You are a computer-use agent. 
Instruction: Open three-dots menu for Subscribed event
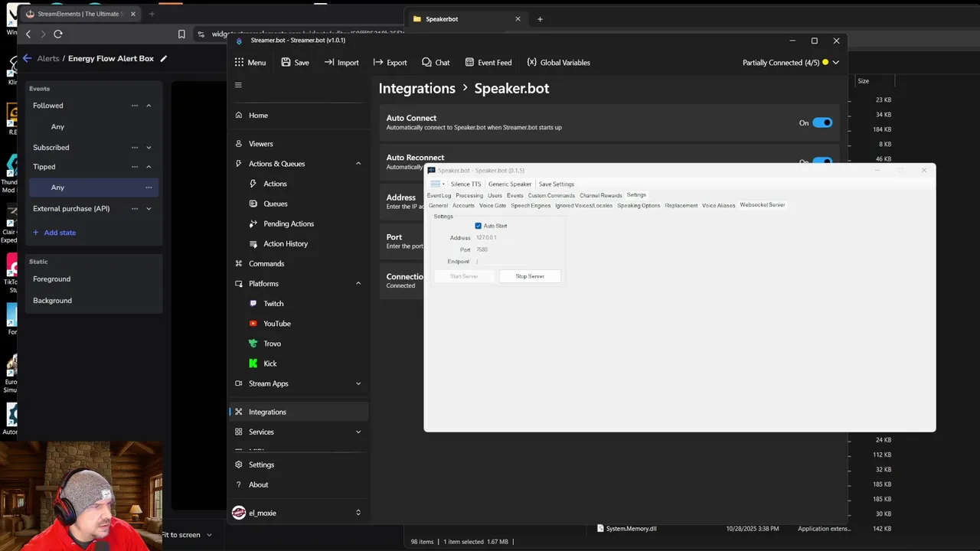[x=135, y=148]
